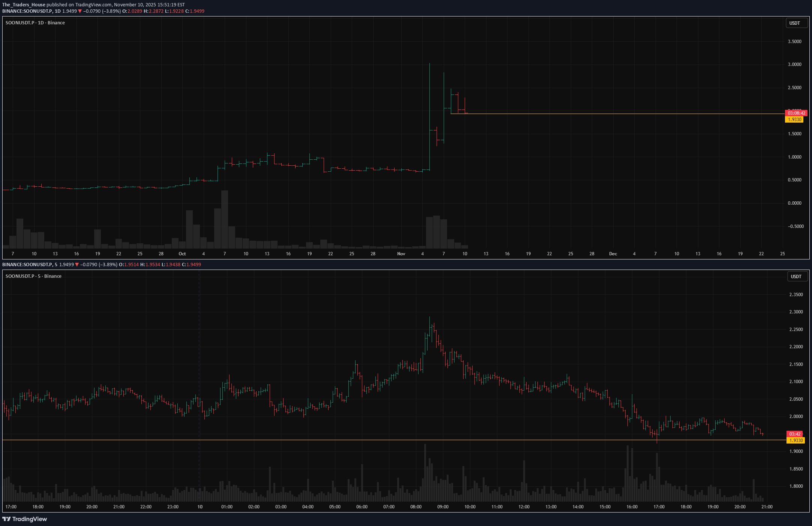Viewport: 812px width, 526px height.
Task: Click the Nov label on daily time axis
Action: point(401,254)
